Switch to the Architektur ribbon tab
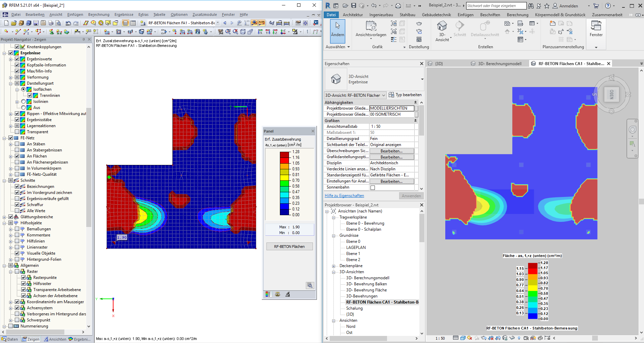 tap(353, 15)
